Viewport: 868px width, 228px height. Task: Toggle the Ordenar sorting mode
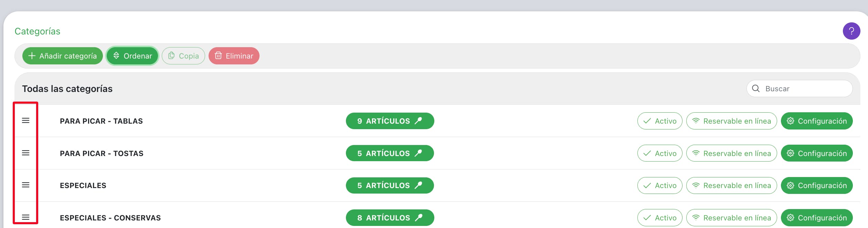(x=133, y=56)
